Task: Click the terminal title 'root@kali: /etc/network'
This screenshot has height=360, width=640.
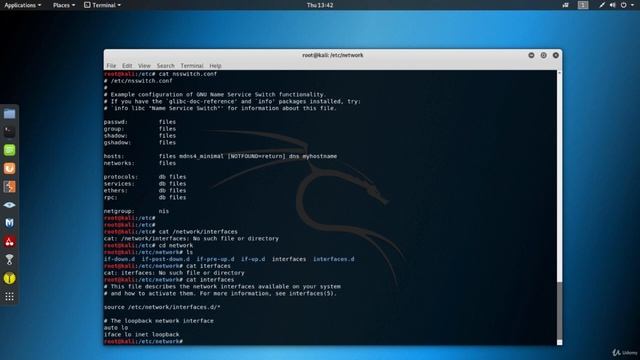Action: coord(333,55)
